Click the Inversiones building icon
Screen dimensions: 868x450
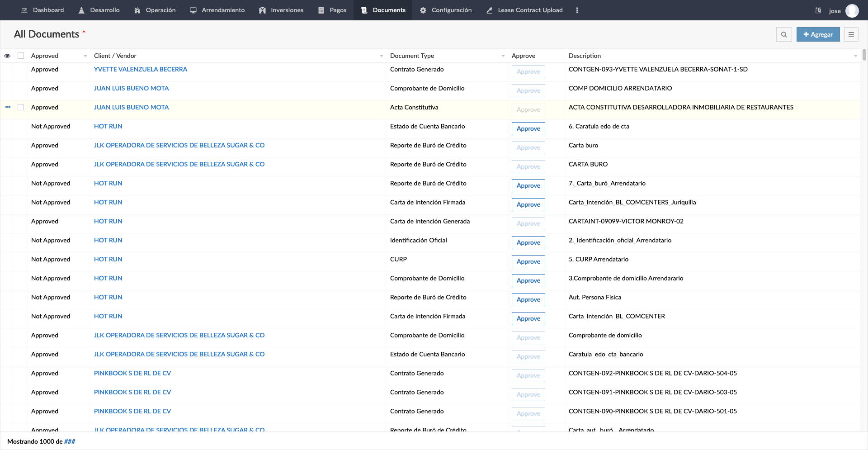pyautogui.click(x=262, y=10)
